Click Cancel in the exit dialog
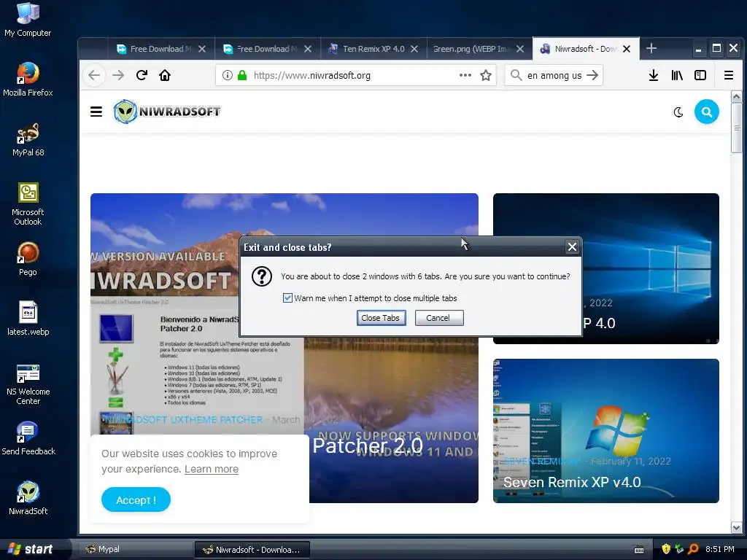Image resolution: width=747 pixels, height=560 pixels. pyautogui.click(x=438, y=318)
